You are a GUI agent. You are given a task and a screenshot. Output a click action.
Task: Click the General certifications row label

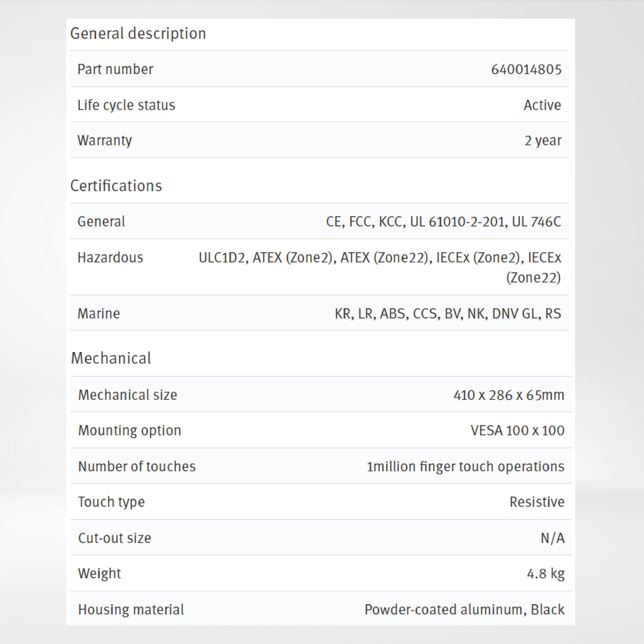(101, 222)
